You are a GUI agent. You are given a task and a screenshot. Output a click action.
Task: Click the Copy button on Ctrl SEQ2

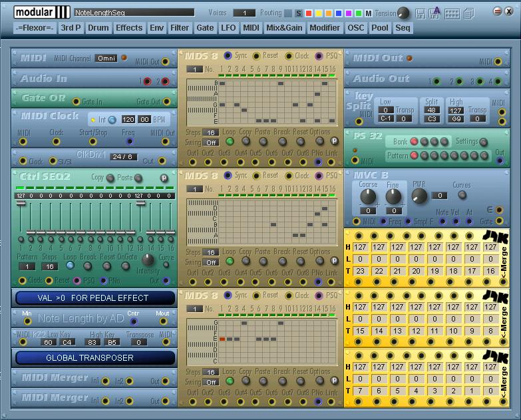(x=110, y=178)
